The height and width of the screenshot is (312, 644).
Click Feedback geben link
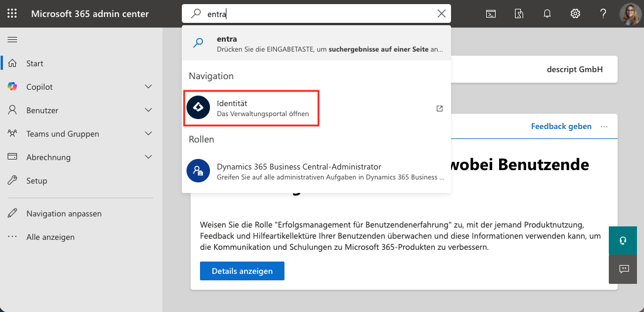[x=561, y=126]
